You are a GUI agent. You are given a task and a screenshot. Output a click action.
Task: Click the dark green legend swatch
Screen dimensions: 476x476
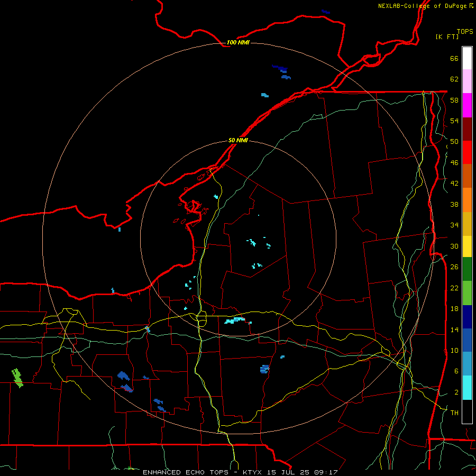click(x=467, y=269)
